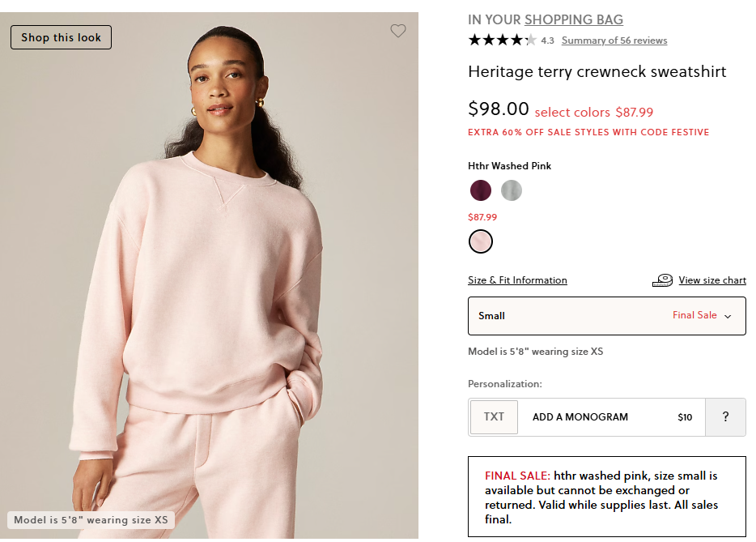
Task: Click the TXT monogram preview icon
Action: coord(494,417)
